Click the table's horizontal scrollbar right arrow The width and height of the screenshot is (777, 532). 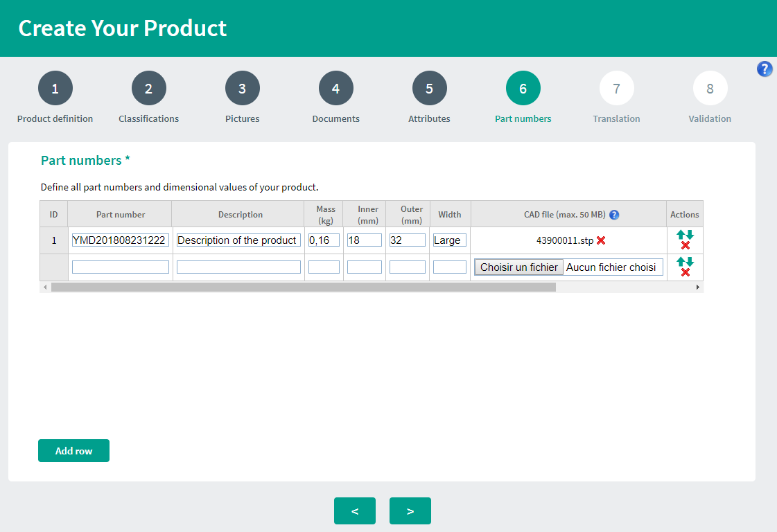(x=698, y=287)
